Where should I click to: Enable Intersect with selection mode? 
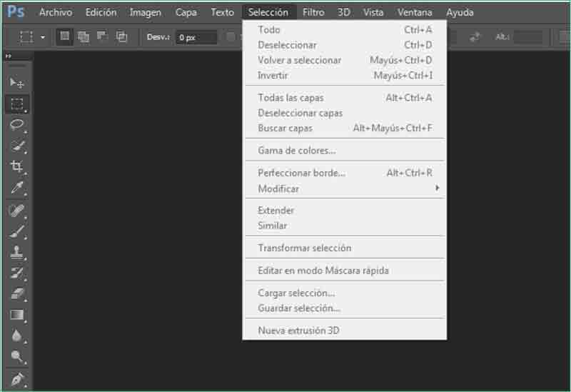(121, 37)
